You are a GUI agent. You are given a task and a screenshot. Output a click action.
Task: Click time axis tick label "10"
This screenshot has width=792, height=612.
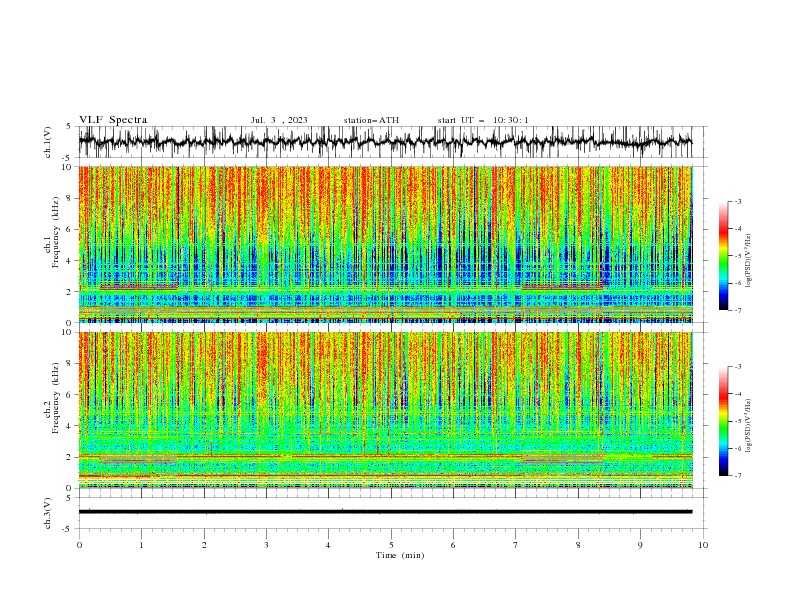(x=703, y=545)
